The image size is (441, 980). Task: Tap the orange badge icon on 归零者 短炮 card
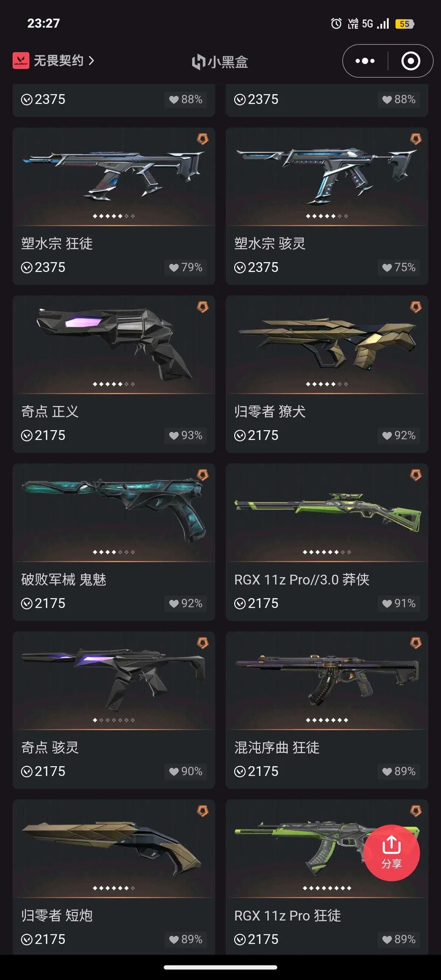[202, 811]
